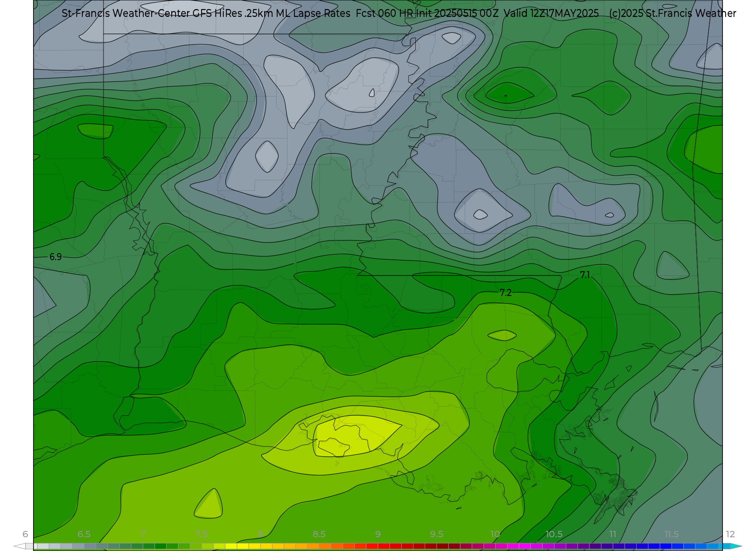Select the darkest pure green colorbar swatch
Viewport: 756px width, 551px height.
(x=161, y=546)
